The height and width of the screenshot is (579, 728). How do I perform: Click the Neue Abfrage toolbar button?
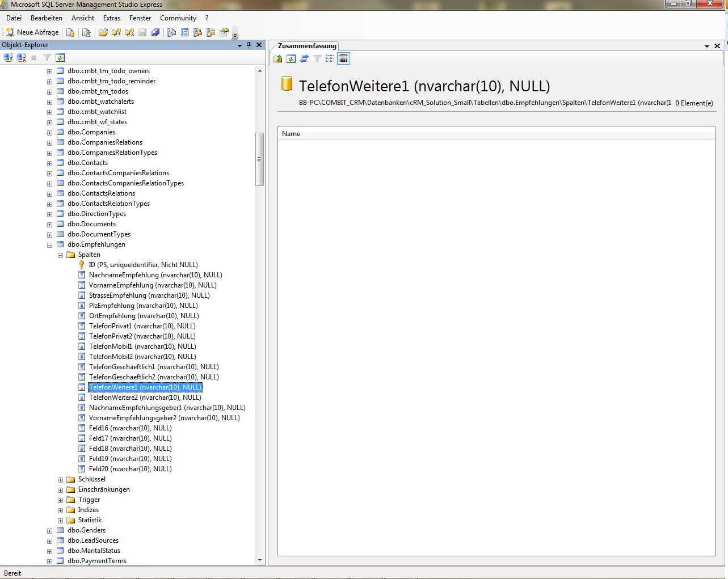(32, 32)
